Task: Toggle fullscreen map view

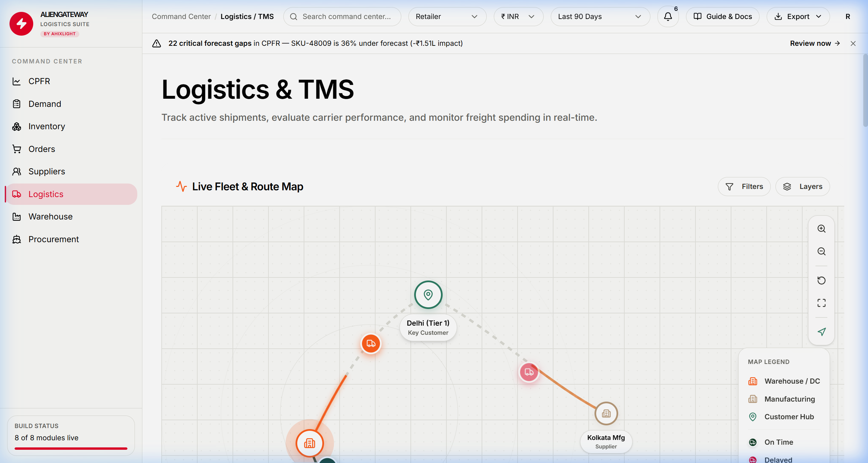Action: [821, 303]
